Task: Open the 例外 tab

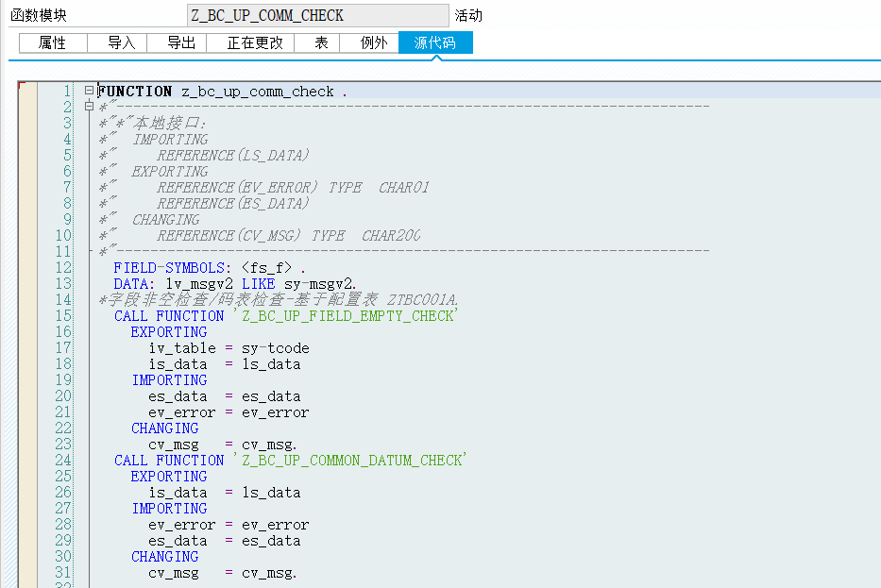Action: (x=369, y=42)
